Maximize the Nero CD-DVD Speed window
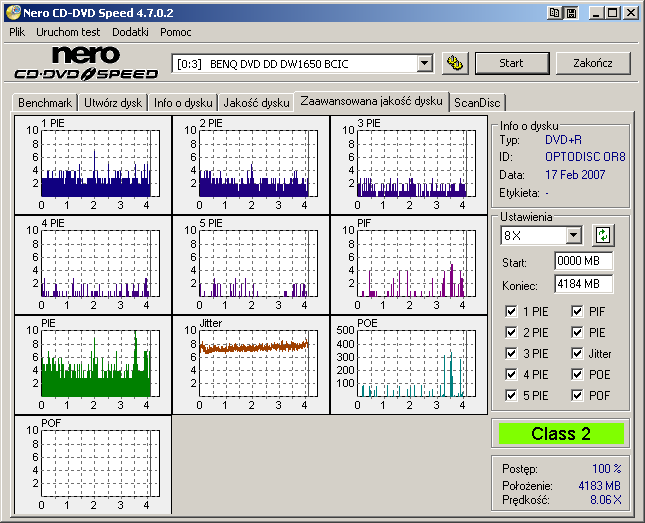Screen dimensions: 645x523 (x=613, y=13)
